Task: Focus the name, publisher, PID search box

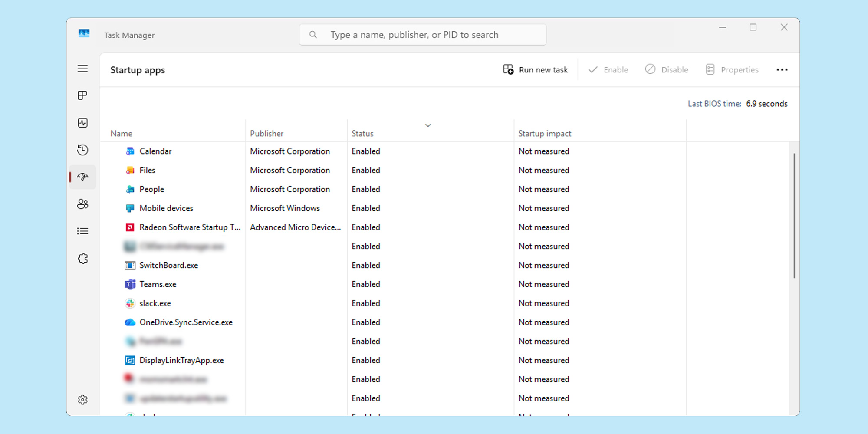Action: [x=423, y=35]
